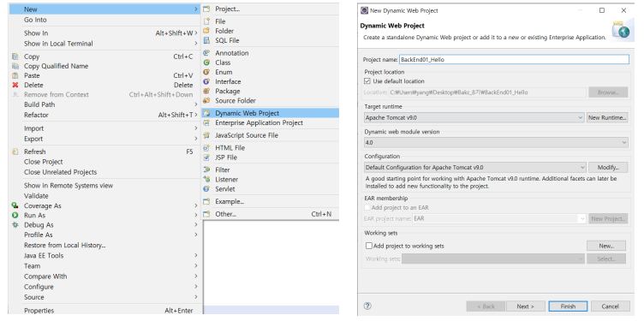Open the Target runtime dropdown

(581, 118)
